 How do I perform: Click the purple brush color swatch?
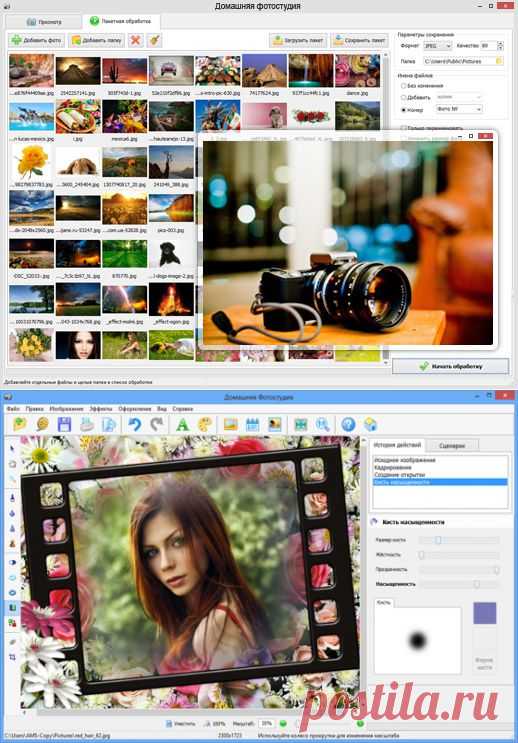click(484, 613)
